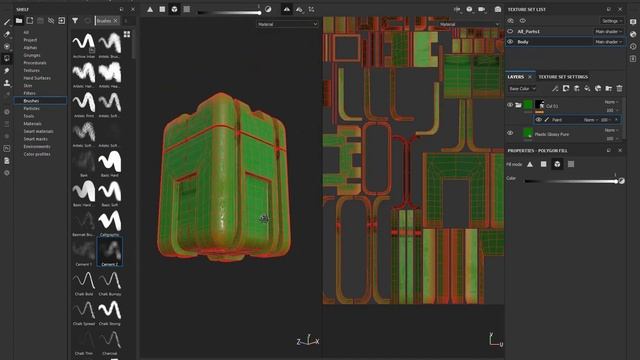Select the Smudge tool in left toolbar

coord(7,71)
